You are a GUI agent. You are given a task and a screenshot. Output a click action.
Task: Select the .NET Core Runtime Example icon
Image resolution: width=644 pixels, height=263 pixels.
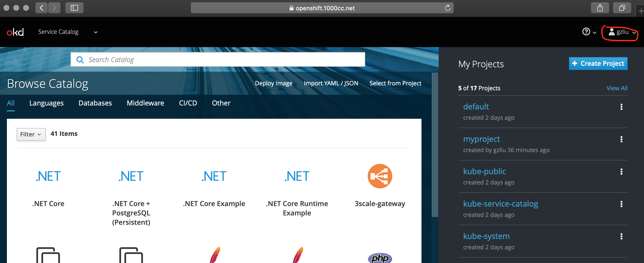point(297,176)
